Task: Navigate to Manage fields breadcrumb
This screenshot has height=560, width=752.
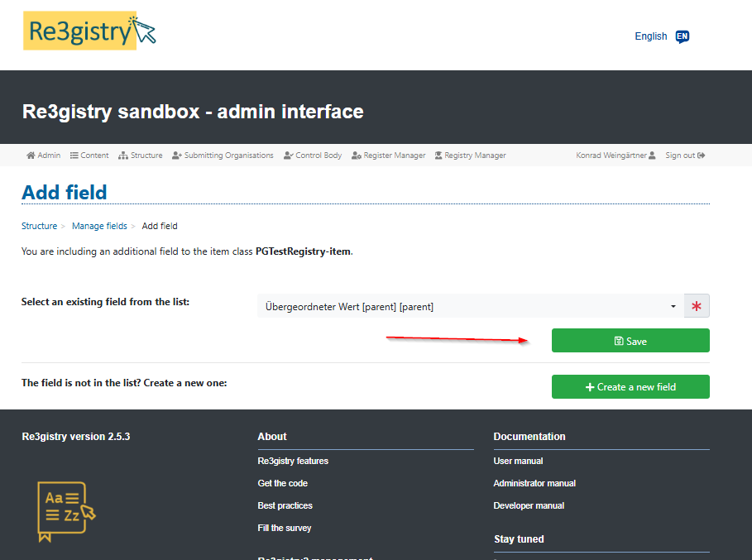Action: click(x=99, y=226)
